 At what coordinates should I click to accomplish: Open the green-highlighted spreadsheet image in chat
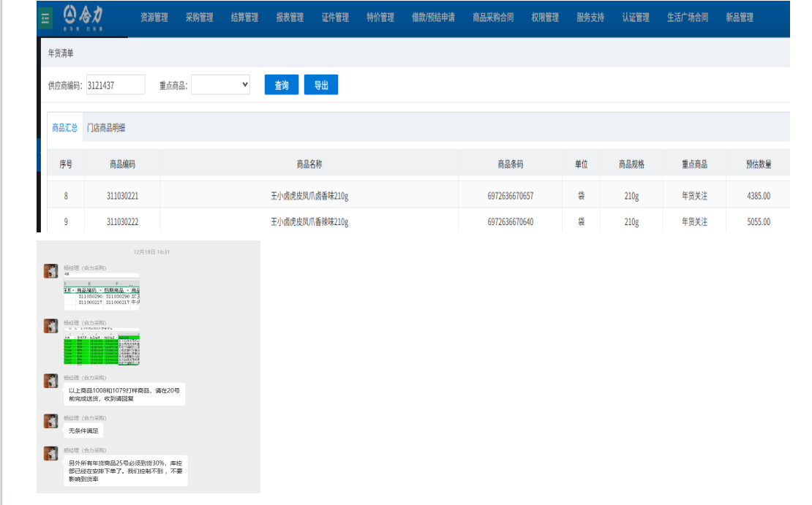pos(101,348)
